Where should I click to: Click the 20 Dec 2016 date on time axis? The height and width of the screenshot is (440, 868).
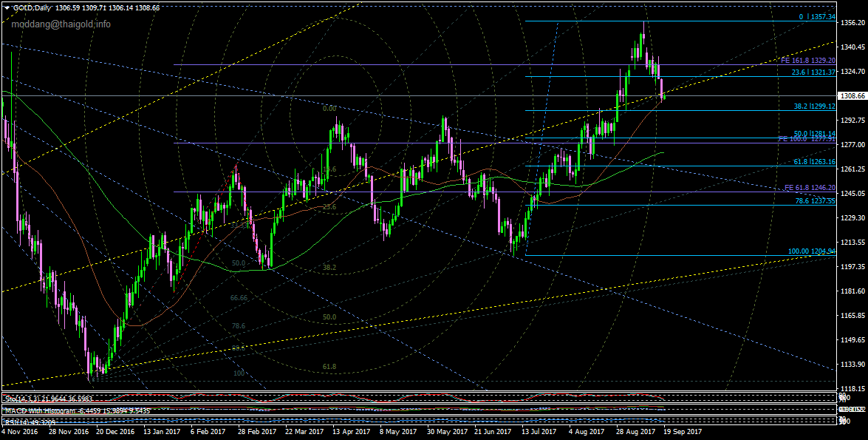[x=115, y=431]
